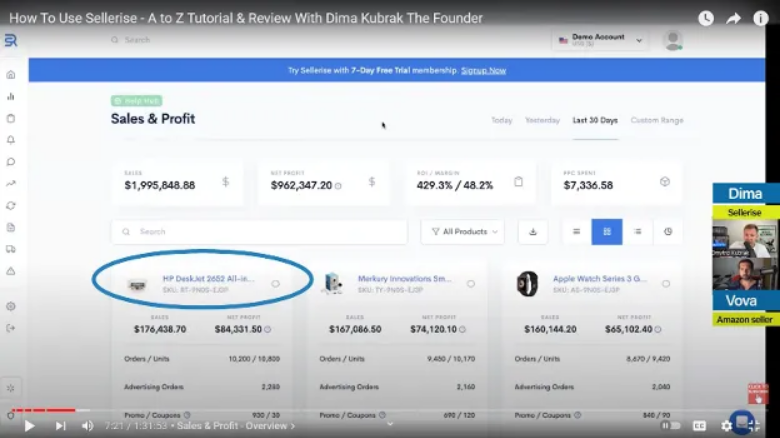Image resolution: width=780 pixels, height=438 pixels.
Task: Click the green Help Hub badge
Action: (136, 101)
